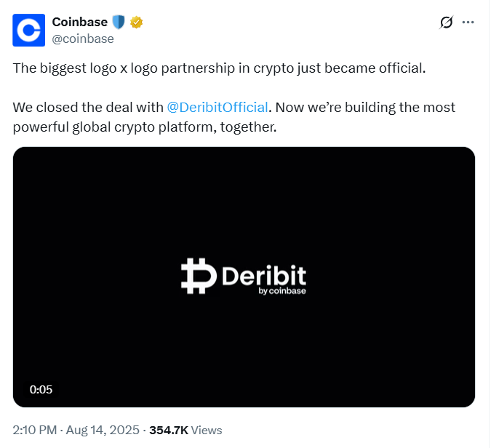491x448 pixels.
Task: Click the blue shield badge beside Coinbase
Action: (x=119, y=22)
